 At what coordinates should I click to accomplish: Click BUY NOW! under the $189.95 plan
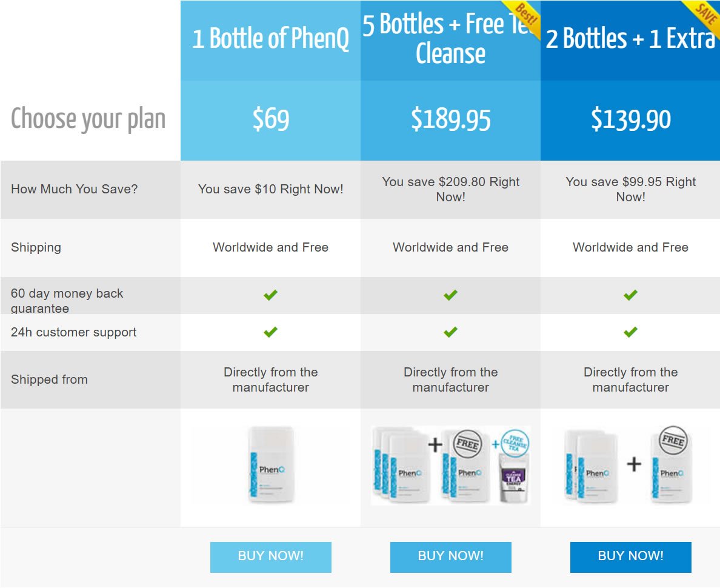pos(450,556)
